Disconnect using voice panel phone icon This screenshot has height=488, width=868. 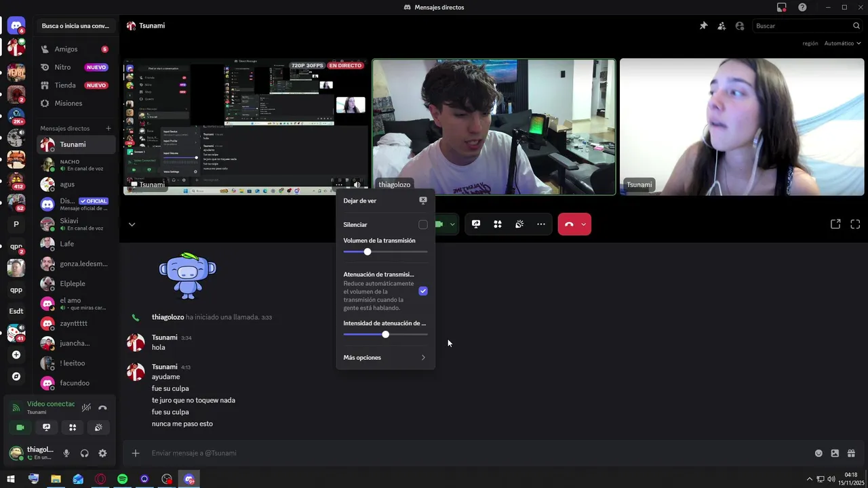[103, 407]
